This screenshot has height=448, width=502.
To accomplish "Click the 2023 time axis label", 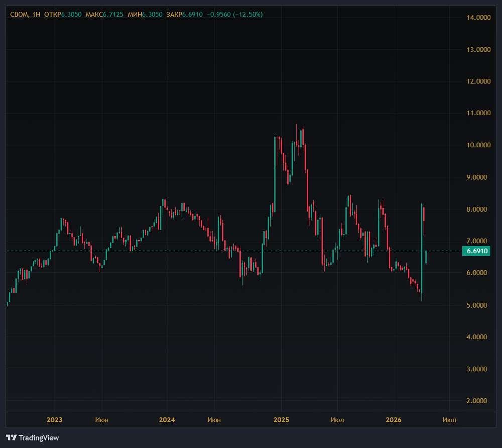I will (x=54, y=420).
